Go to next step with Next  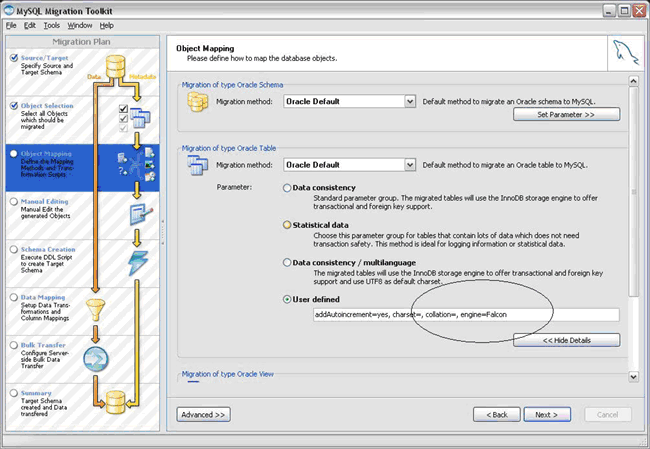click(x=547, y=415)
